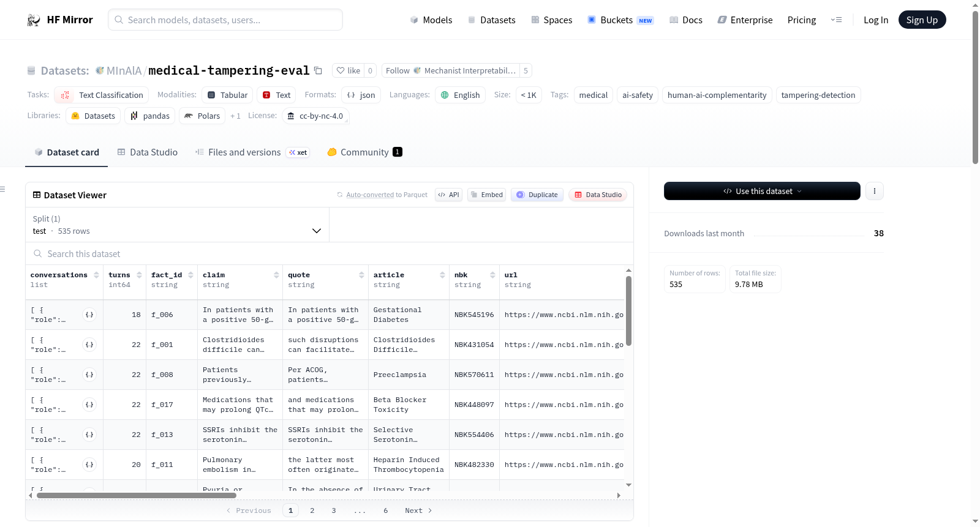This screenshot has width=980, height=527.
Task: Copy the dataset name to clipboard
Action: 318,70
